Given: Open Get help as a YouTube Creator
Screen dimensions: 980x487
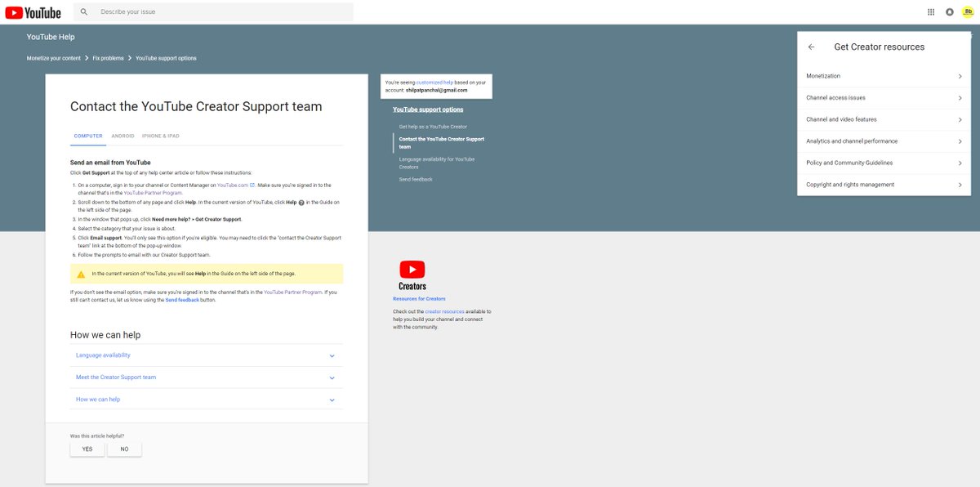Looking at the screenshot, I should pyautogui.click(x=433, y=127).
